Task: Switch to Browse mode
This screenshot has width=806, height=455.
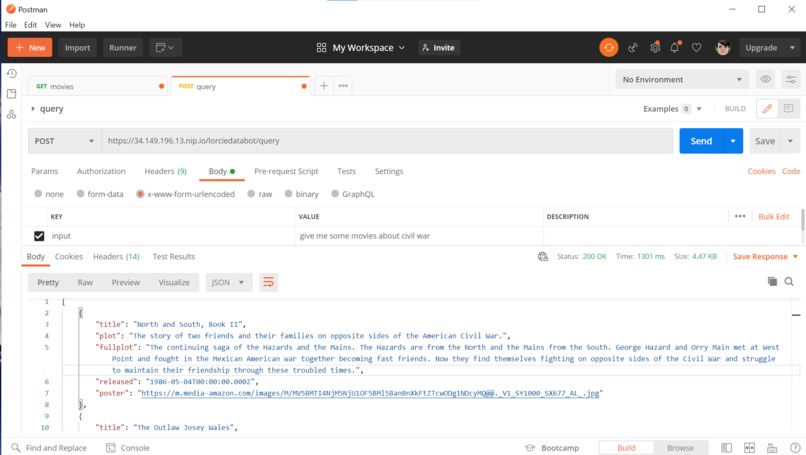Action: 680,448
